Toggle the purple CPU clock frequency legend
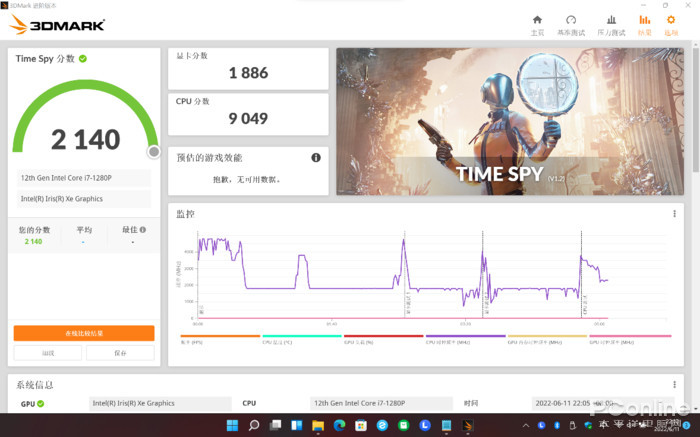This screenshot has height=437, width=700. (x=465, y=339)
